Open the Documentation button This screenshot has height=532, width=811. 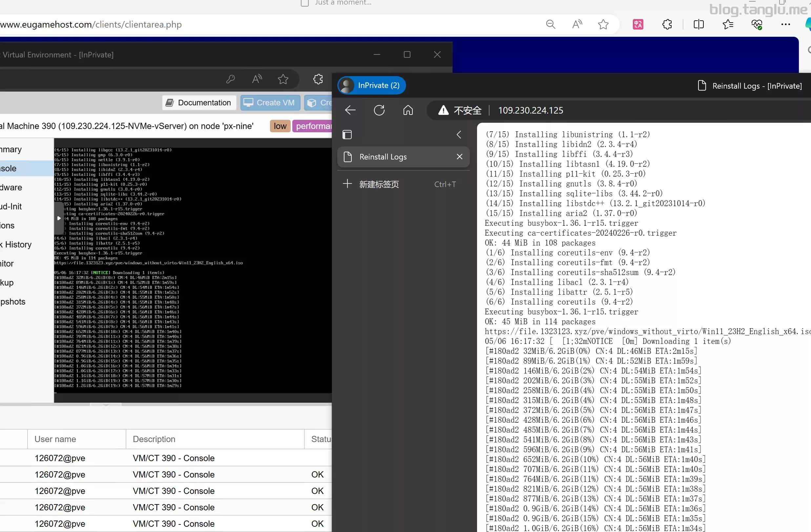pos(199,103)
